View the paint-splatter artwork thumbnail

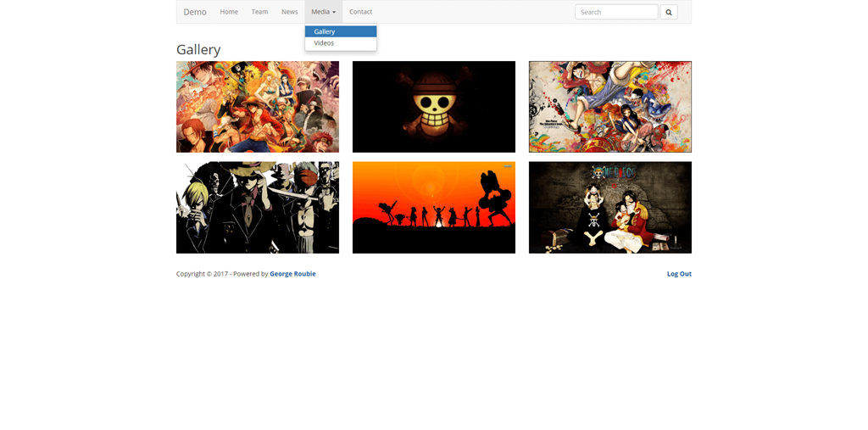coord(610,107)
